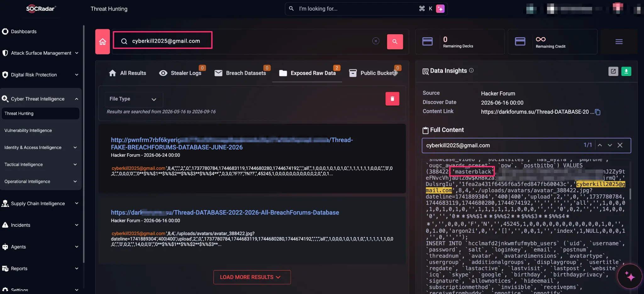Expand Identity & Access Intelligence

point(40,147)
